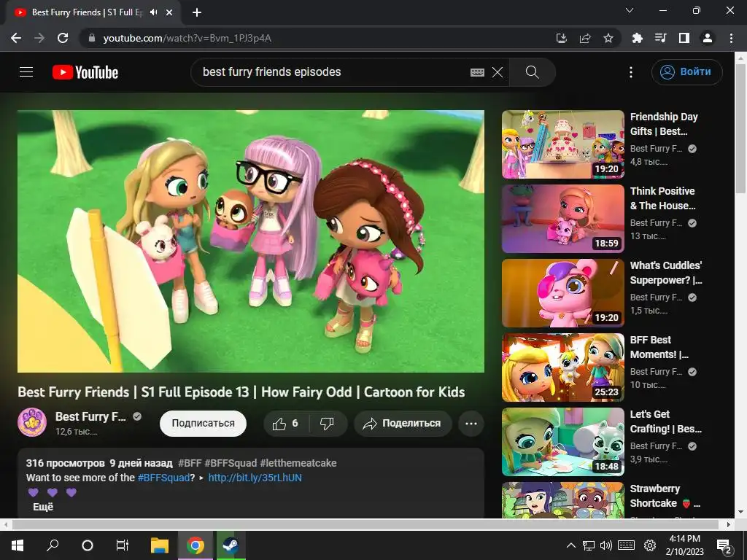Open BFF Best Moments video thumbnail
The width and height of the screenshot is (747, 560).
click(562, 367)
